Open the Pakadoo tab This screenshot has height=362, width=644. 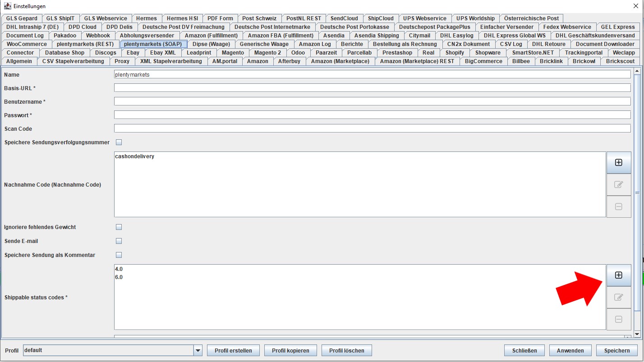click(65, 36)
